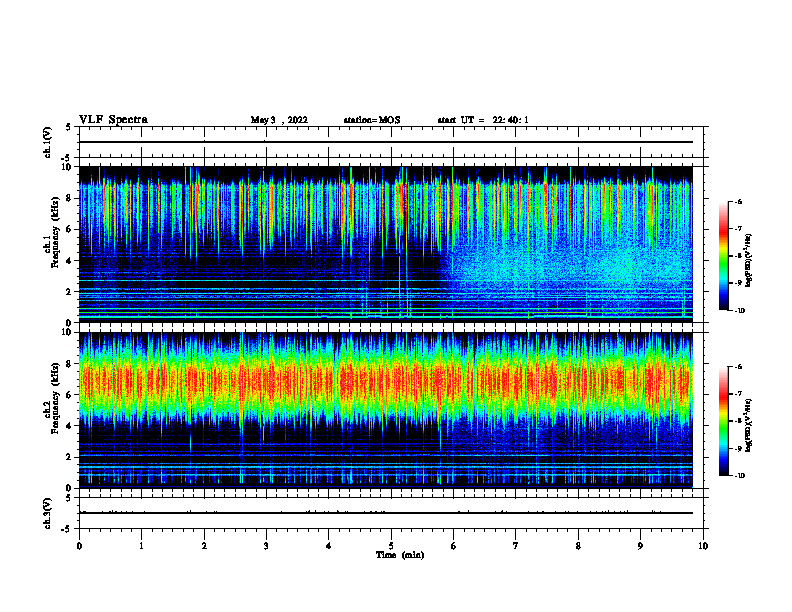Click ch.2 frequency tick "2"

tap(70, 457)
